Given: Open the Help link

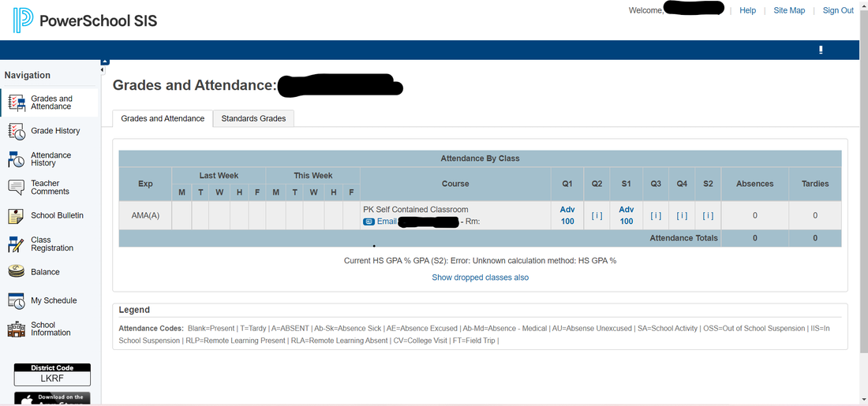Looking at the screenshot, I should pos(747,10).
